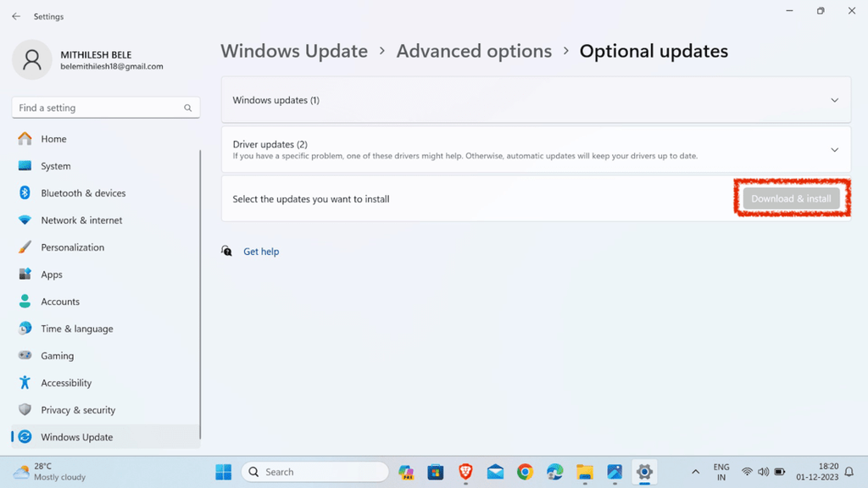Launch Microsoft Edge from the taskbar
This screenshot has width=868, height=488.
[x=554, y=472]
